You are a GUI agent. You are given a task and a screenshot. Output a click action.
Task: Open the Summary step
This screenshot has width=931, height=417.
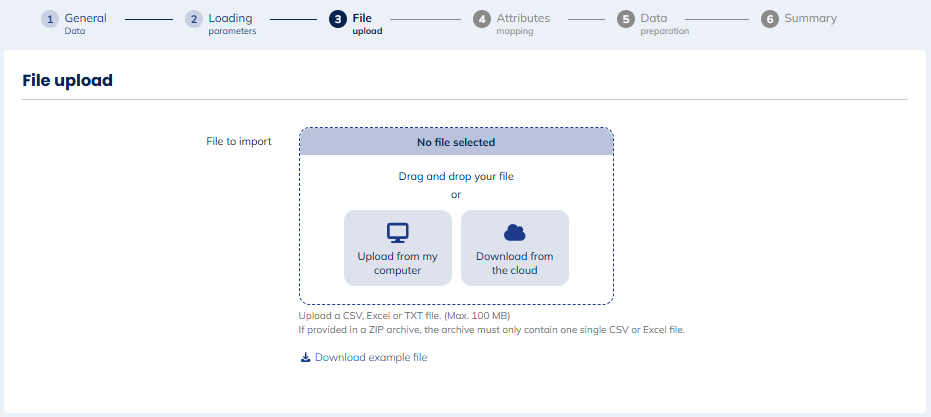(810, 19)
